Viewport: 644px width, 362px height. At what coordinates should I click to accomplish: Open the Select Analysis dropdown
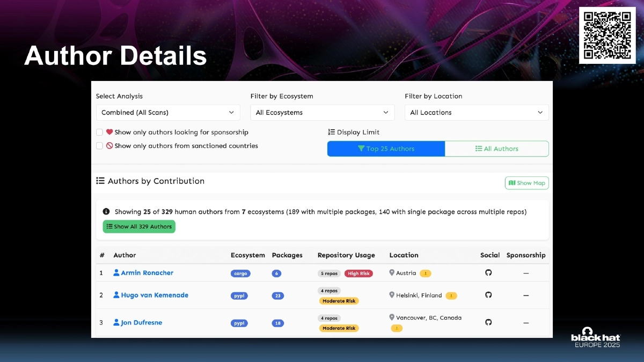tap(167, 113)
